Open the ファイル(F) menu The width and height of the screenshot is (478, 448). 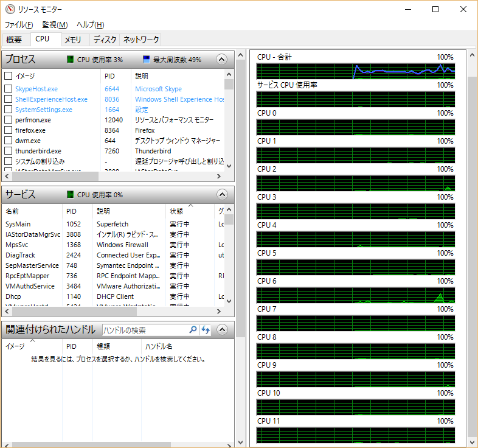pyautogui.click(x=19, y=25)
